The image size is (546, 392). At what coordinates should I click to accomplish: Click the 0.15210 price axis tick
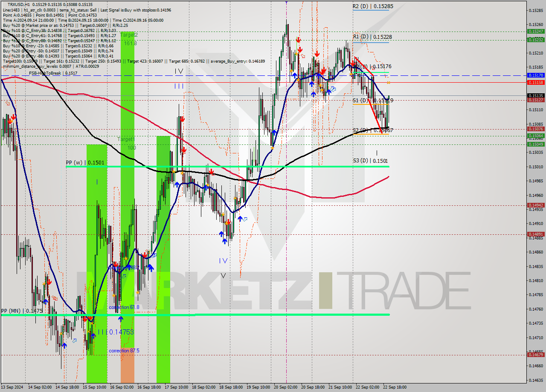click(536, 53)
